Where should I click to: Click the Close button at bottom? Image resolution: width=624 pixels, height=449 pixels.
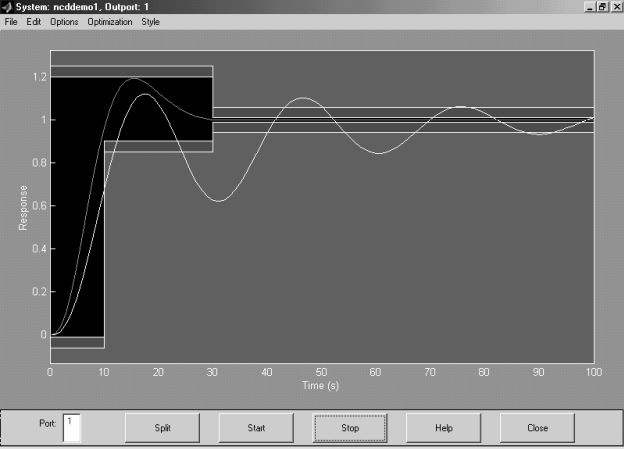[537, 428]
